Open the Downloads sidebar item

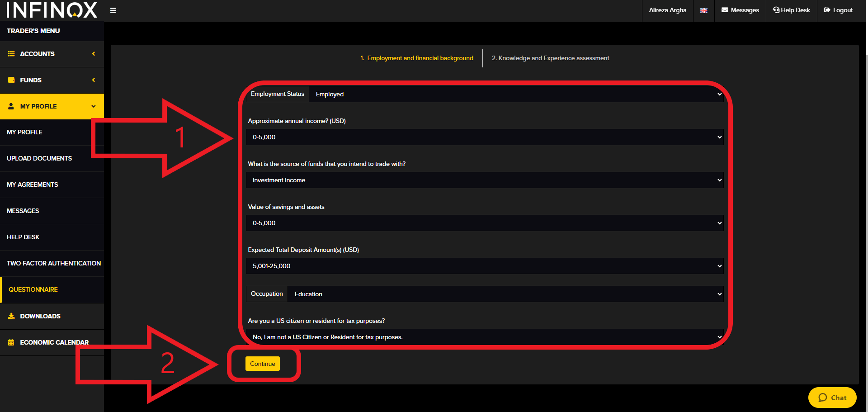pos(52,316)
